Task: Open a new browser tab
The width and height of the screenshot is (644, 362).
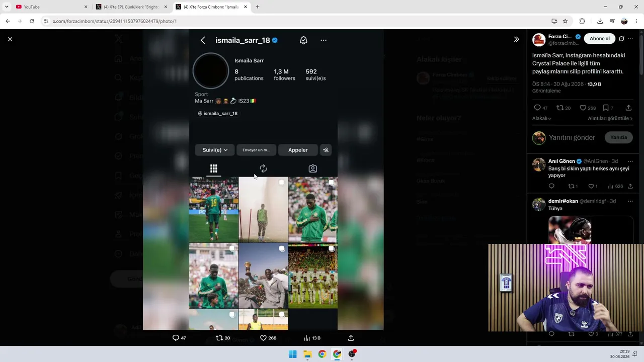Action: click(x=258, y=7)
